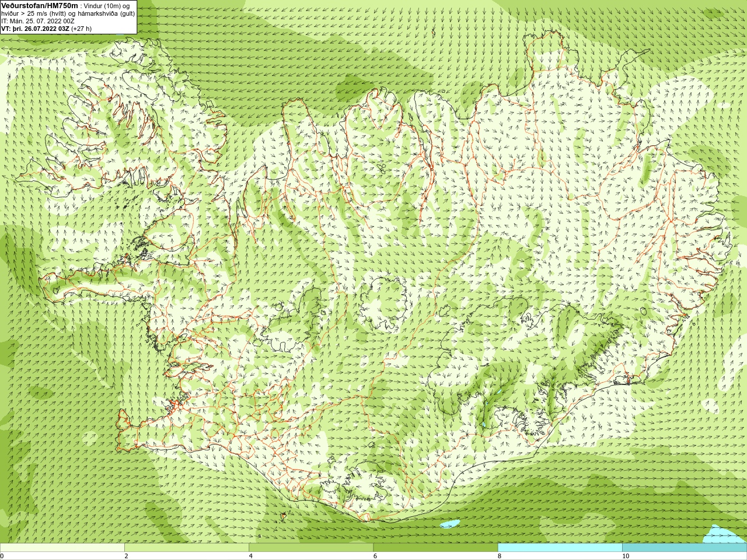Image resolution: width=747 pixels, height=560 pixels.
Task: Click the Veðurstofan/HM750m title text
Action: click(40, 5)
